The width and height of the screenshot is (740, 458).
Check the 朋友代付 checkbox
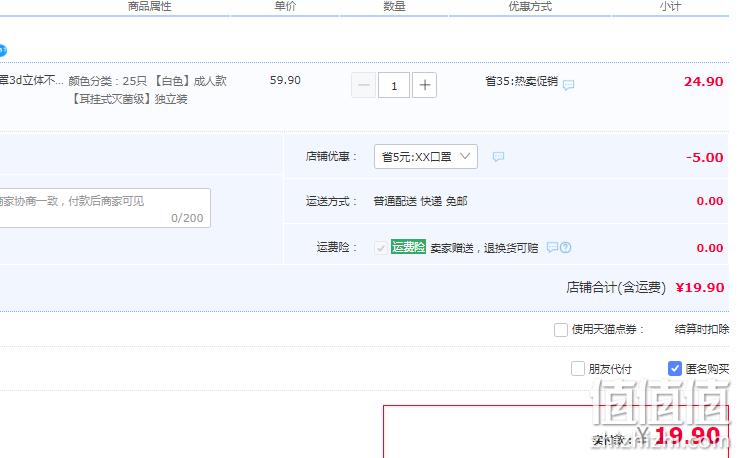(578, 368)
